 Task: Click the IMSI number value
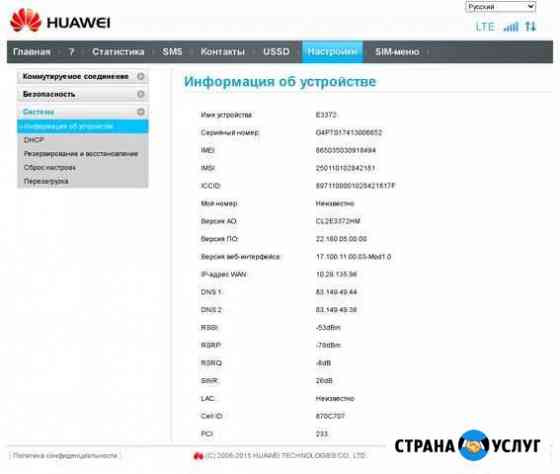pos(345,168)
